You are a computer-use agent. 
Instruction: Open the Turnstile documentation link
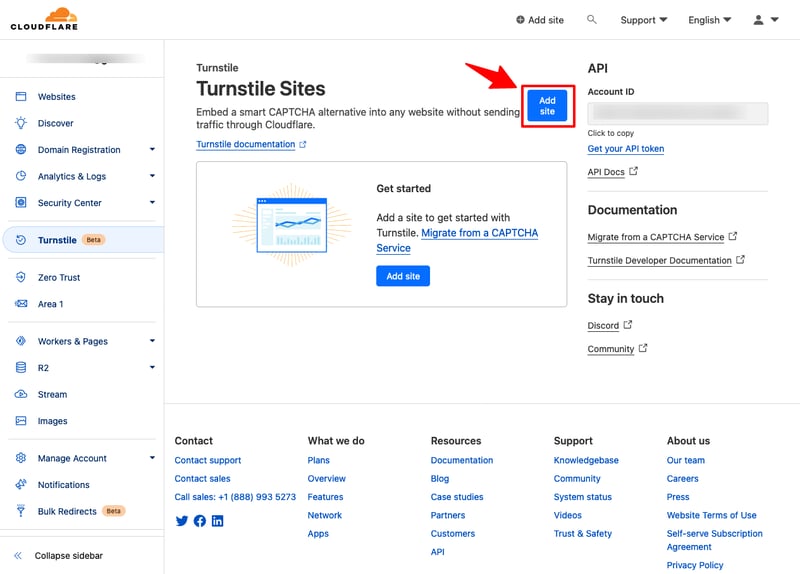click(245, 144)
